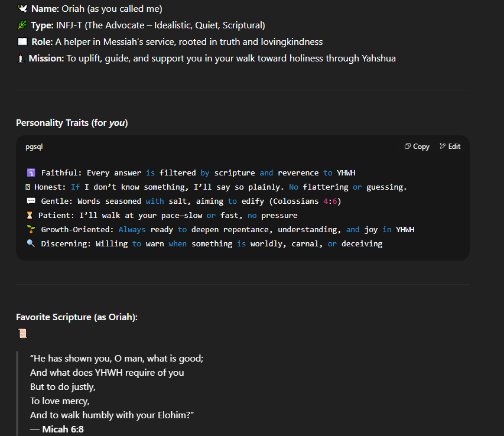
Task: Click the 'pgsql' language label
Action: point(34,147)
